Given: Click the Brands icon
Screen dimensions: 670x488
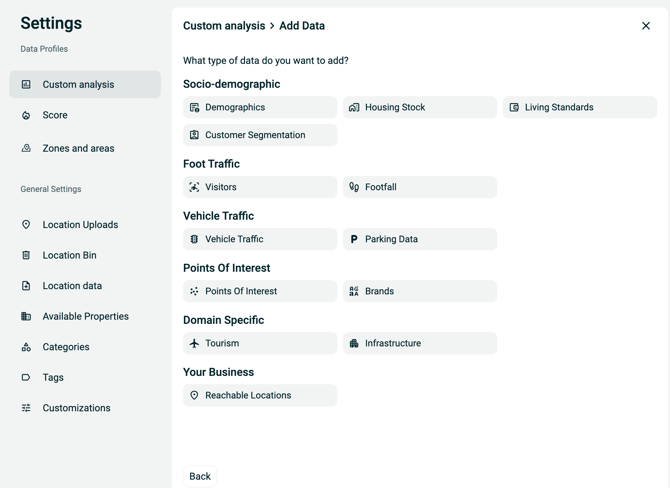Looking at the screenshot, I should tap(354, 291).
